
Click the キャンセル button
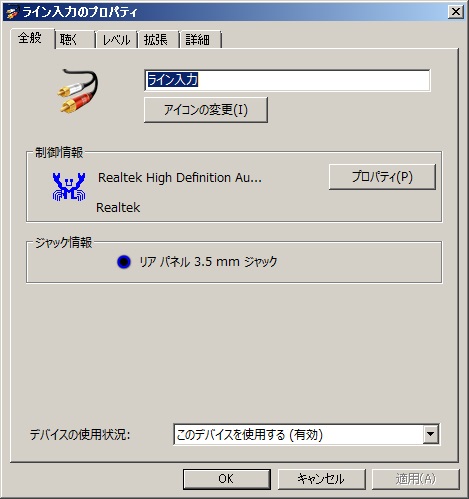click(321, 479)
